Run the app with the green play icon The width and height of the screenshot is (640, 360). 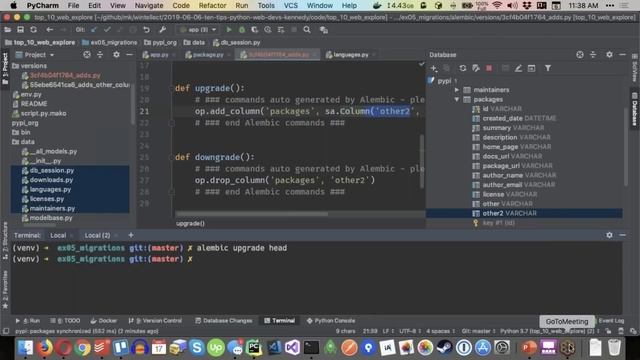[x=229, y=30]
